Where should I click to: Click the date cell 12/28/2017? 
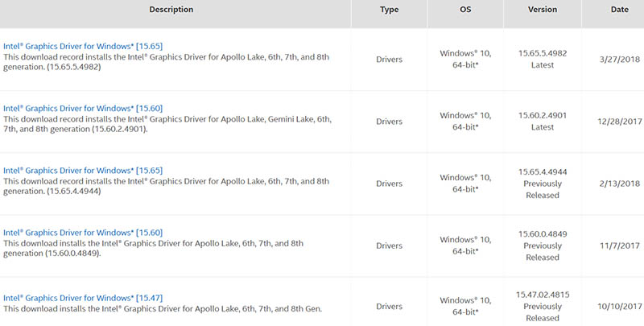619,121
